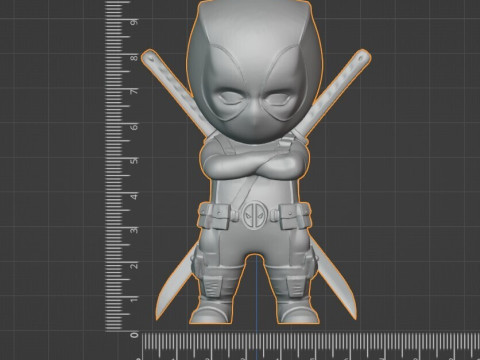The height and width of the screenshot is (360, 480).
Task: Click the Deadpool logo belt buckle
Action: (x=255, y=215)
